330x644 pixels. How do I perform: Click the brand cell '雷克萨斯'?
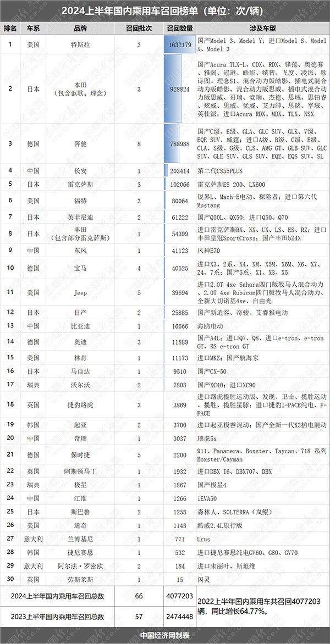click(80, 185)
